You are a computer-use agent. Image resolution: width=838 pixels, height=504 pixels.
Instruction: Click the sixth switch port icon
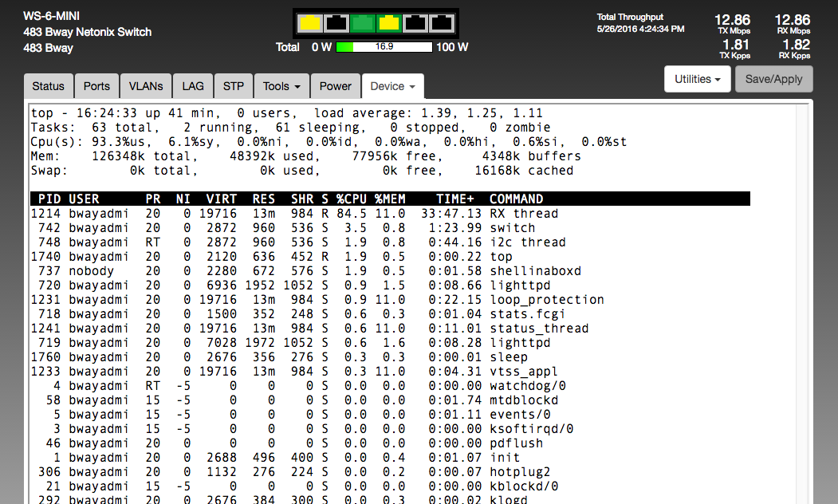click(x=442, y=23)
